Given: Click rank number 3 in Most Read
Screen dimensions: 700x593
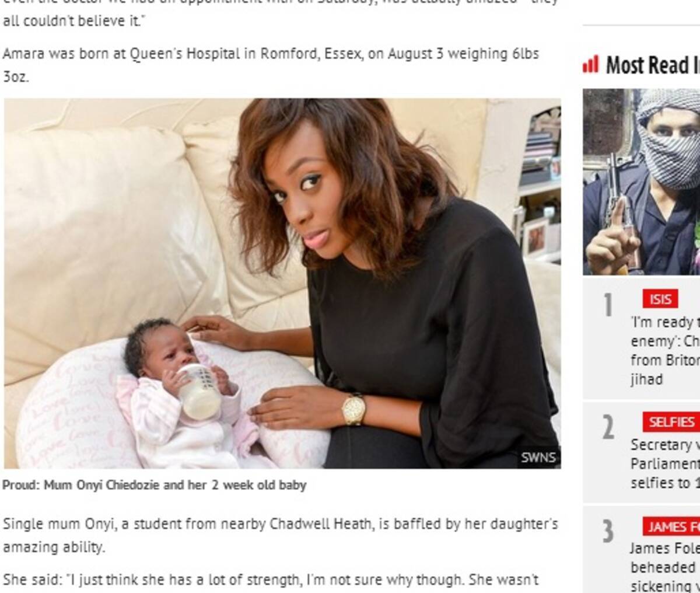Looking at the screenshot, I should (x=608, y=532).
